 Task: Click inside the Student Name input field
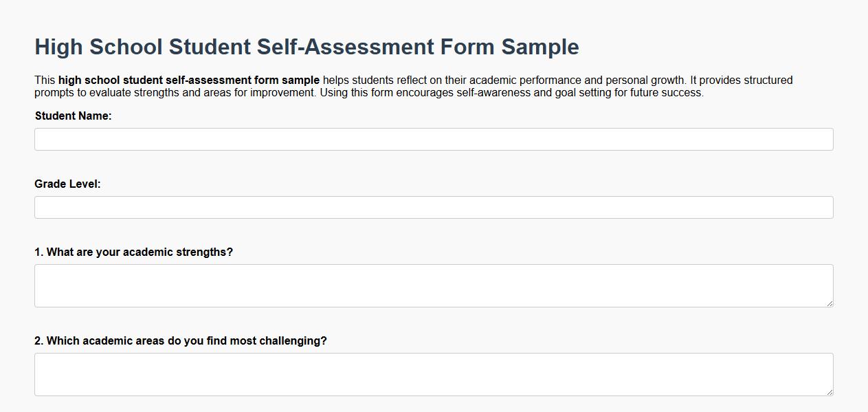click(433, 138)
